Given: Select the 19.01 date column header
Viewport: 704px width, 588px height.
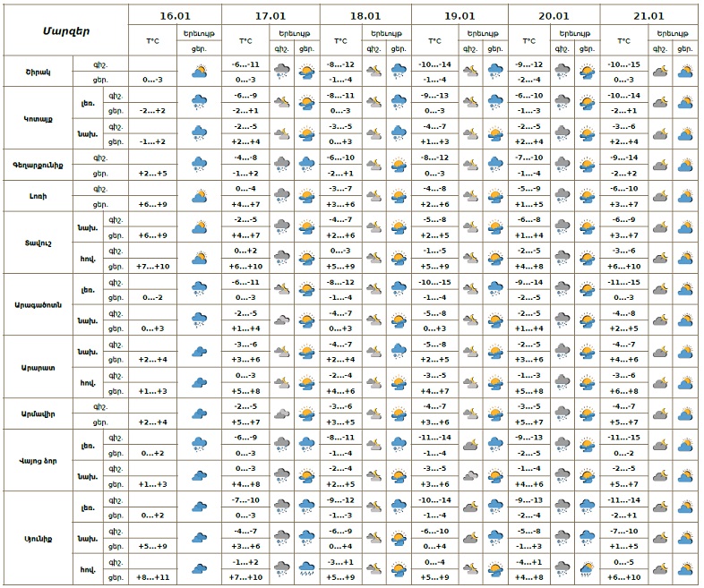Looking at the screenshot, I should [459, 15].
